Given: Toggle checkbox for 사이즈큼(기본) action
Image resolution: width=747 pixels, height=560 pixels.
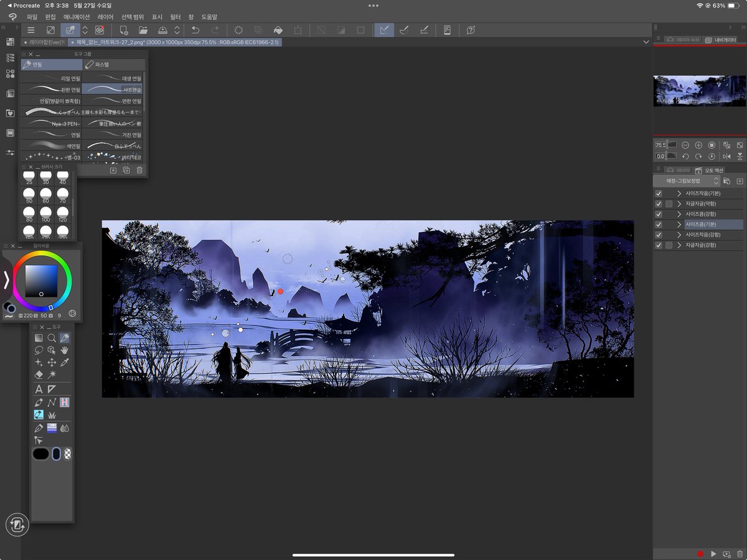Looking at the screenshot, I should point(659,224).
